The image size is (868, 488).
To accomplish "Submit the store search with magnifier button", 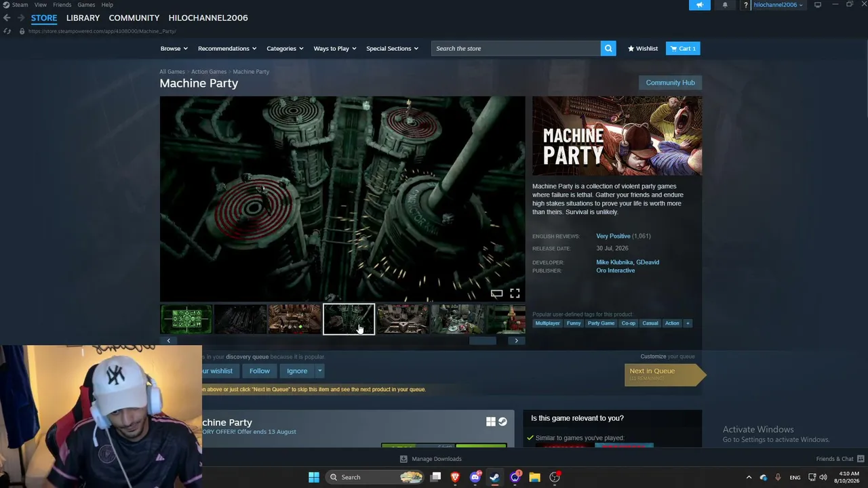I will tap(608, 48).
